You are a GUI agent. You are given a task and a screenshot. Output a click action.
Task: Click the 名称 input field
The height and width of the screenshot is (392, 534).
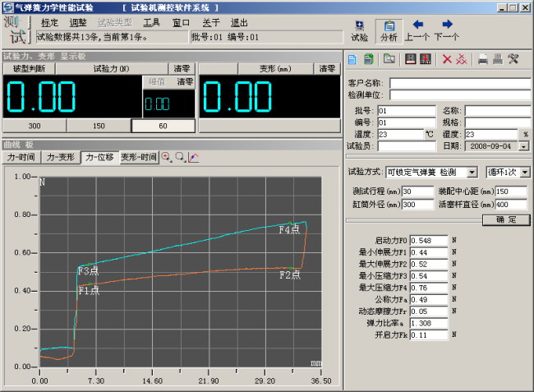point(498,111)
